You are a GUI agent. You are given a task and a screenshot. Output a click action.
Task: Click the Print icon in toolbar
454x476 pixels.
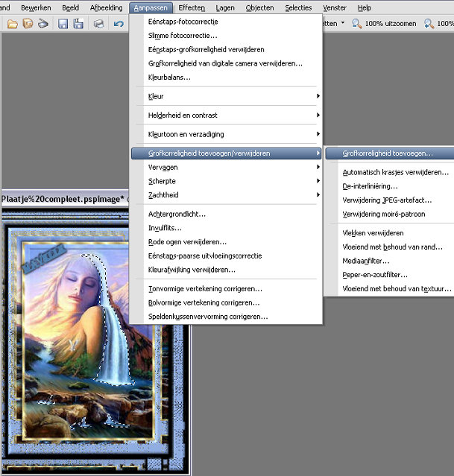coord(98,24)
